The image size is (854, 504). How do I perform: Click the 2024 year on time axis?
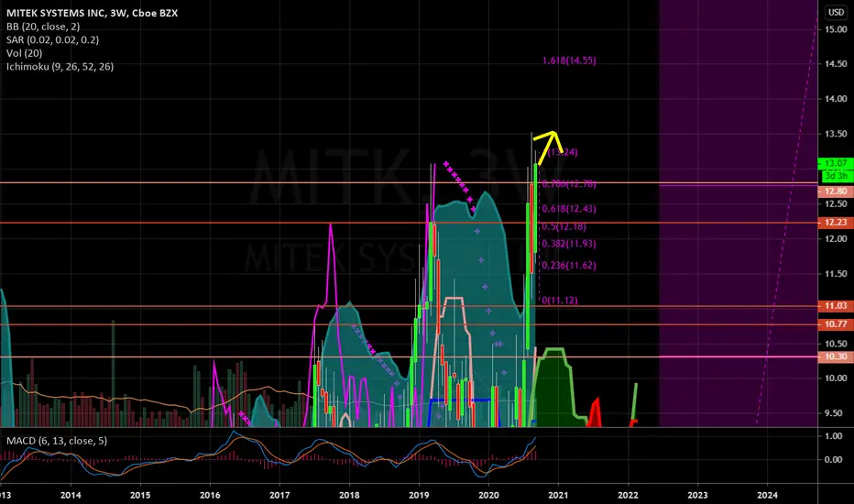coord(767,495)
